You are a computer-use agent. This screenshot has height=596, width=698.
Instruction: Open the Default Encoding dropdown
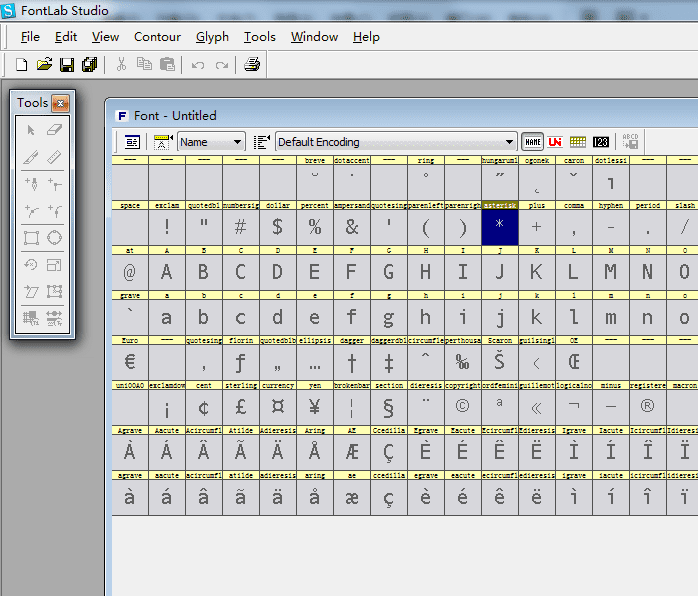coord(510,142)
